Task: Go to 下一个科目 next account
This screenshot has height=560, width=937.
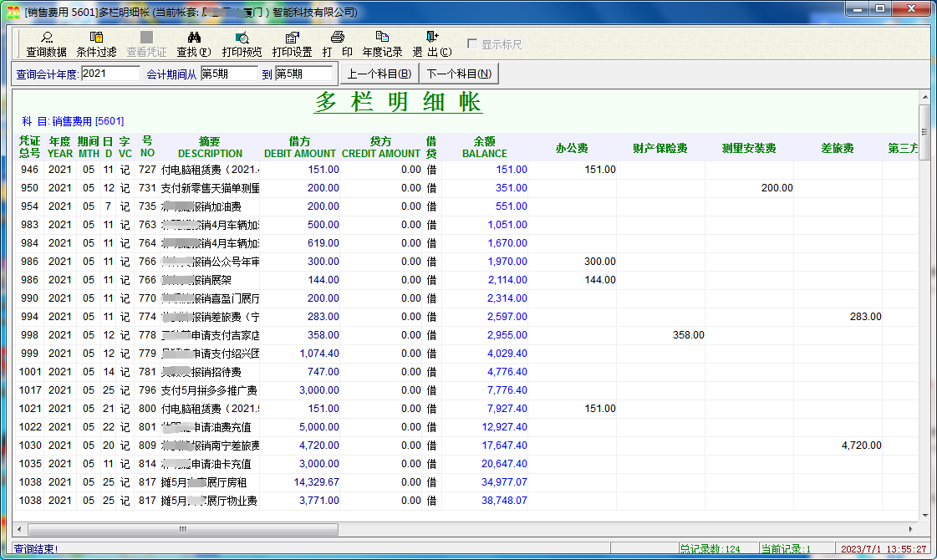Action: coord(459,74)
